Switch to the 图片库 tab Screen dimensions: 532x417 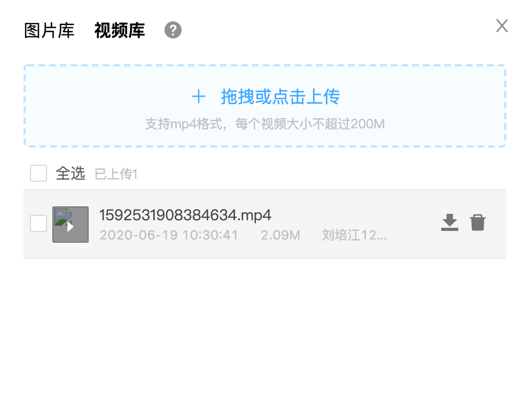49,30
